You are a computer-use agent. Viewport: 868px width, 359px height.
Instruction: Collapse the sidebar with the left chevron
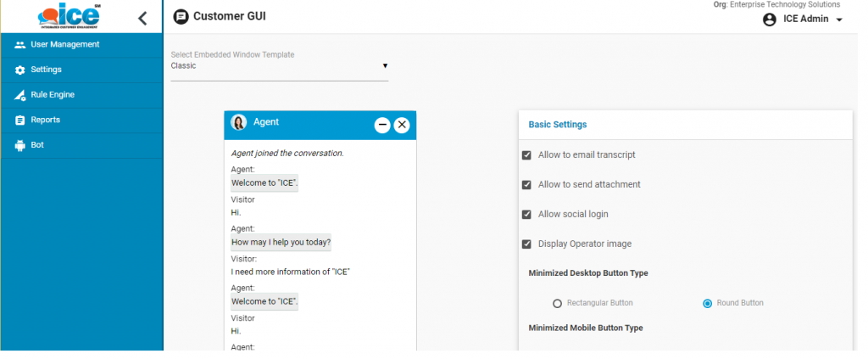point(142,17)
